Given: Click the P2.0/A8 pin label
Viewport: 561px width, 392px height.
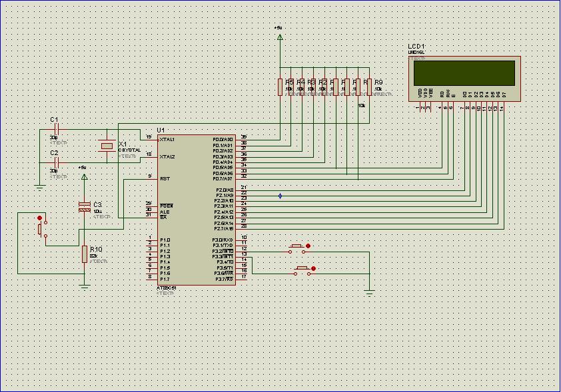Looking at the screenshot, I should [225, 190].
